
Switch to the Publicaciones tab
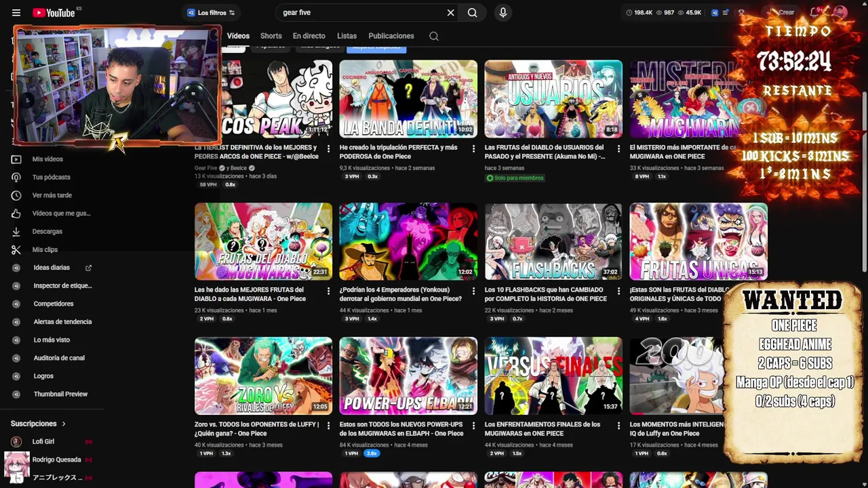[x=391, y=36]
